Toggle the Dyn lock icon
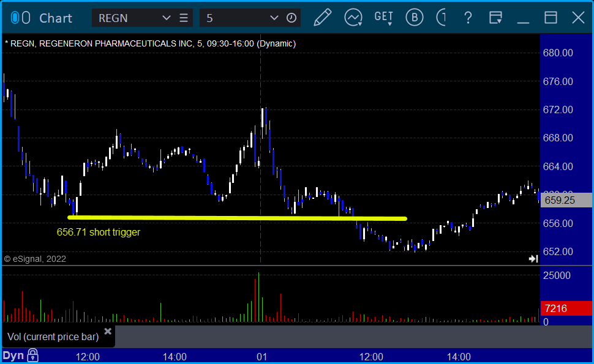Screen dimensions: 594x364 coord(33,355)
